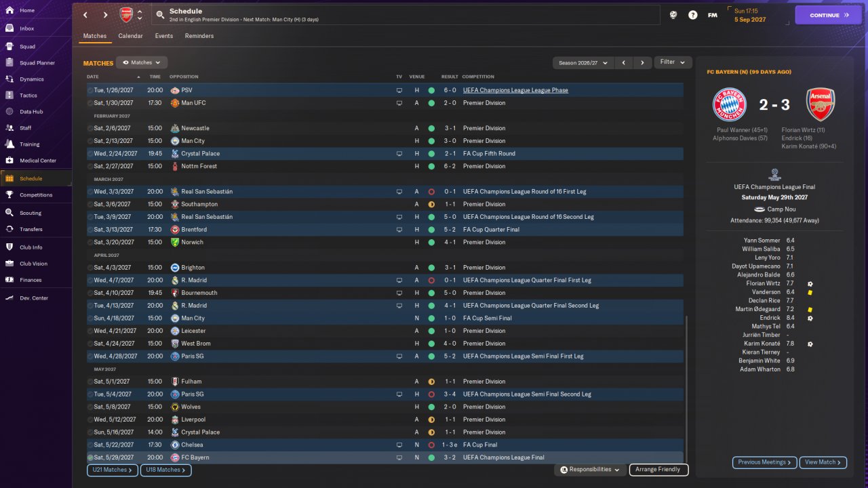Open the Squad sidebar icon
The width and height of the screenshot is (868, 488).
pyautogui.click(x=9, y=47)
